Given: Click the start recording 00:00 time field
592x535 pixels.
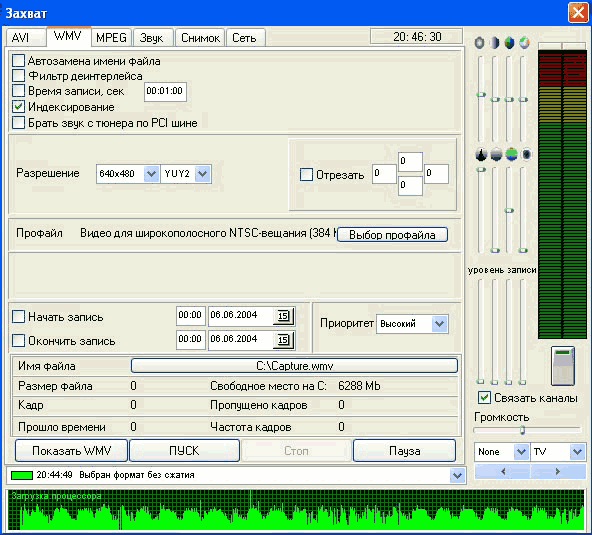Looking at the screenshot, I should (190, 316).
